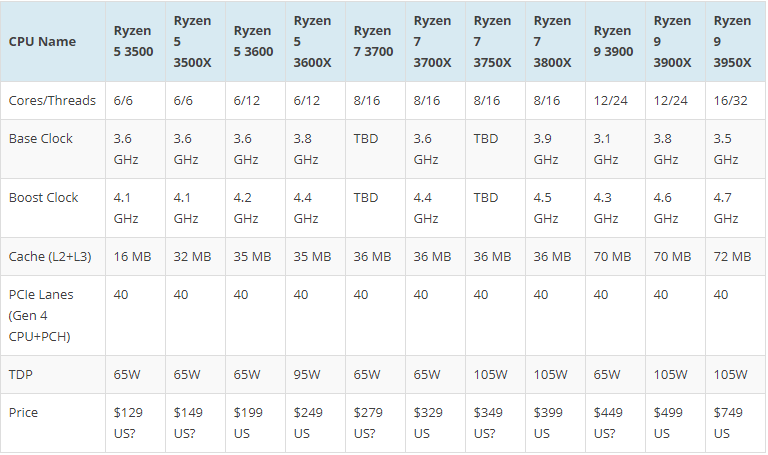
Task: Click the PCIe Lanes row label
Action: click(53, 315)
